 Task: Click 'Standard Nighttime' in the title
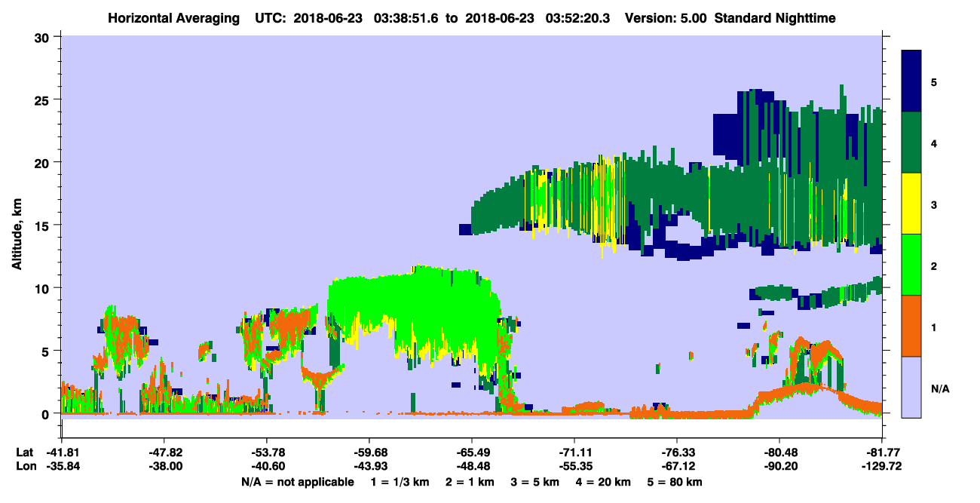point(776,17)
